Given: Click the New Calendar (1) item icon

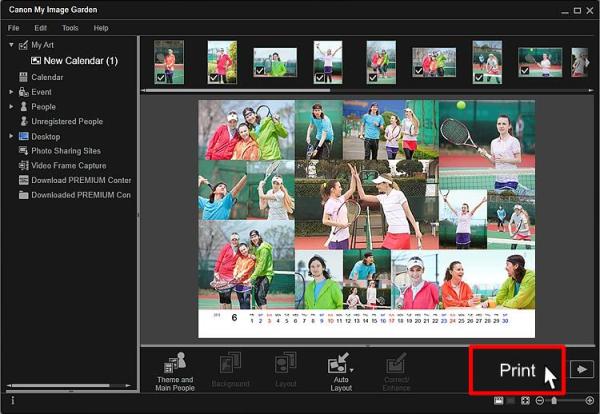Looking at the screenshot, I should coord(36,60).
